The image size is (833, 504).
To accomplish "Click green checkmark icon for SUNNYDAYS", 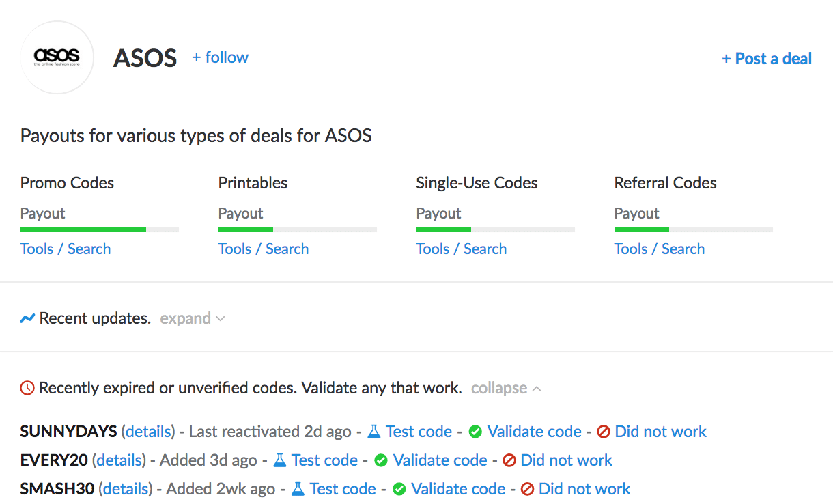I will click(475, 432).
